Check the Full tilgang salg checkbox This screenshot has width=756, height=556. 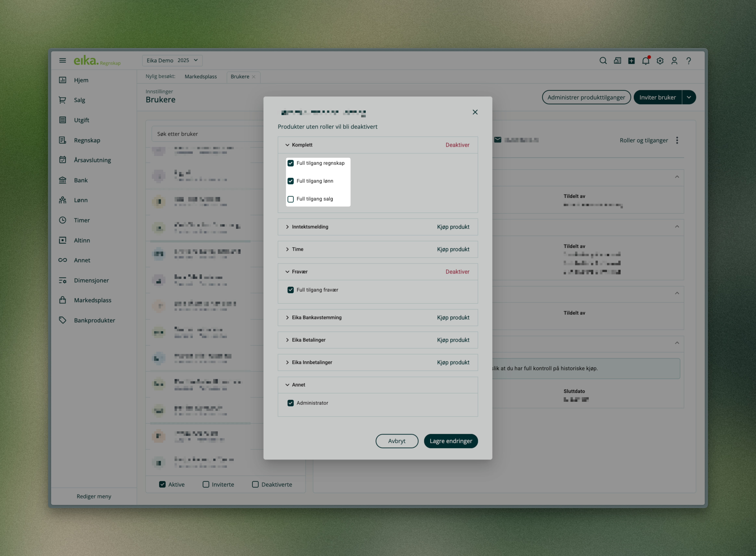click(x=290, y=199)
